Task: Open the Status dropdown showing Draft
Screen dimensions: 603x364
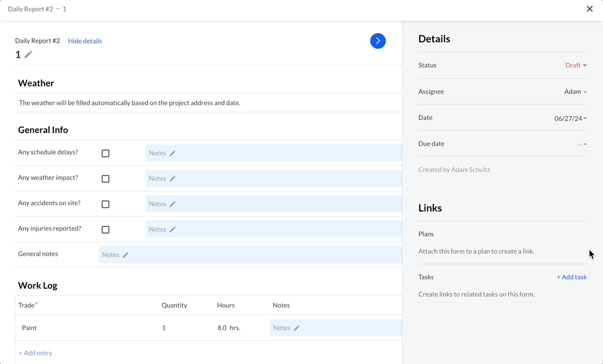Action: (575, 65)
